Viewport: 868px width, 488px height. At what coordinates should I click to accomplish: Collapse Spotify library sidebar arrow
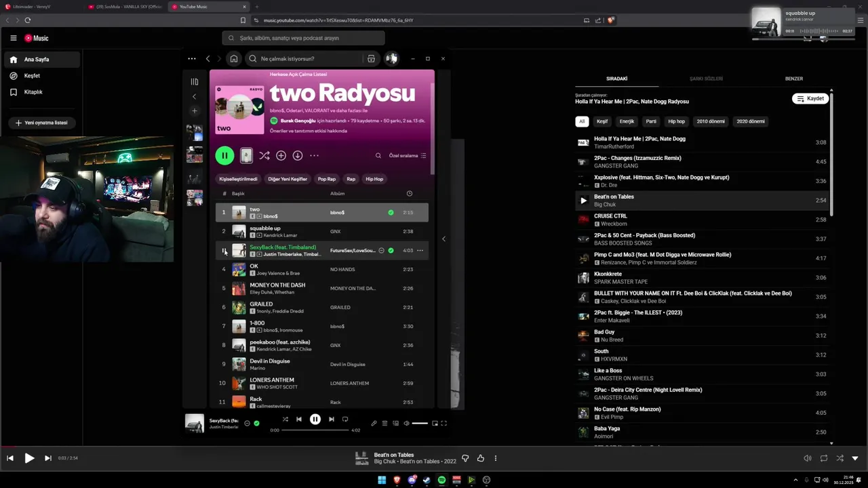point(194,96)
